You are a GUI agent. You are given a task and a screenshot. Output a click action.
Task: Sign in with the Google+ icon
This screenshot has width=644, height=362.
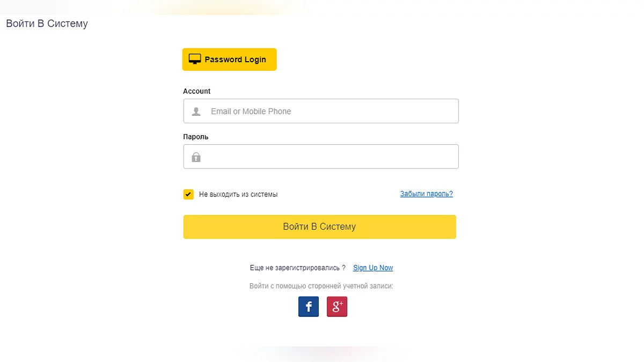pyautogui.click(x=337, y=307)
